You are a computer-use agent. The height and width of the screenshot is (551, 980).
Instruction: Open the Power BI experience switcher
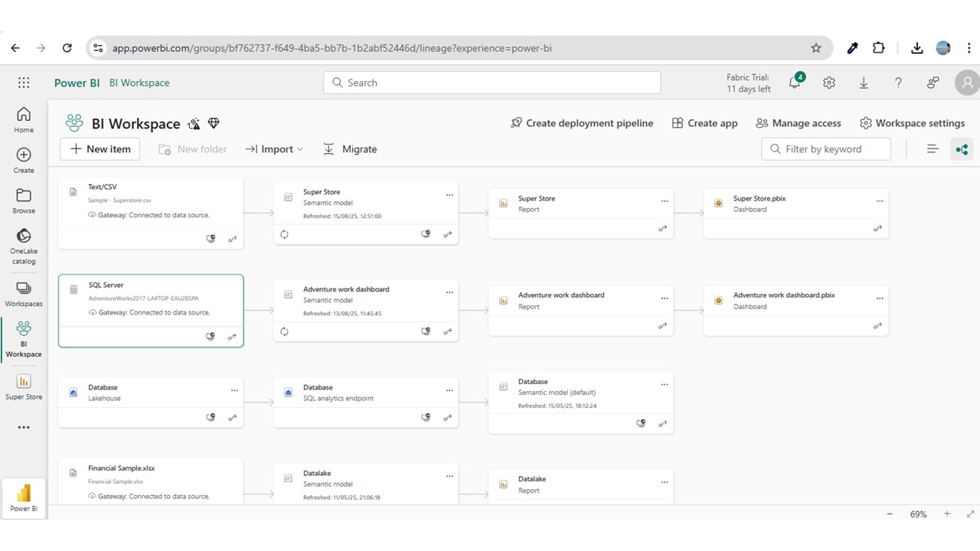[24, 497]
